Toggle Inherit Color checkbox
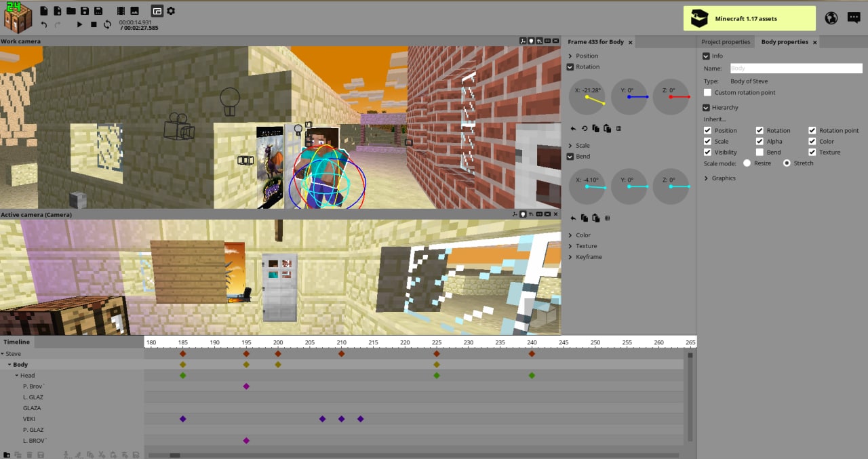 [x=812, y=141]
